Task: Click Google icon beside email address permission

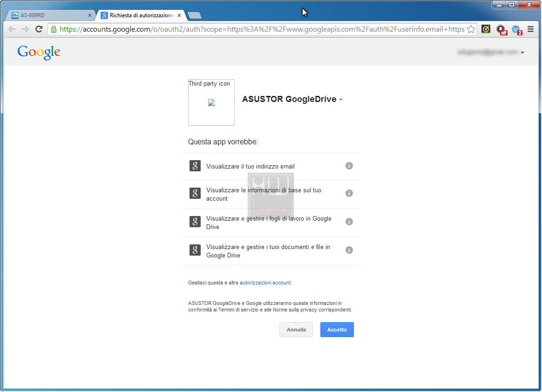Action: point(195,166)
